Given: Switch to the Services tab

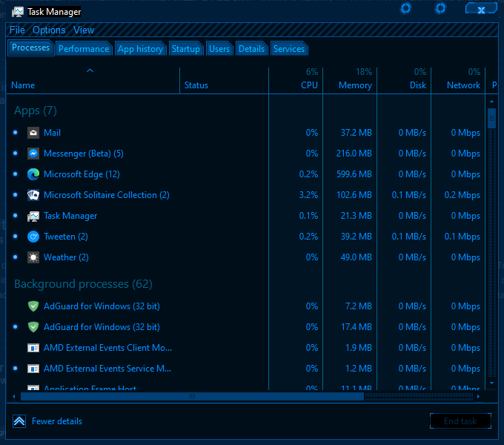Looking at the screenshot, I should 288,49.
